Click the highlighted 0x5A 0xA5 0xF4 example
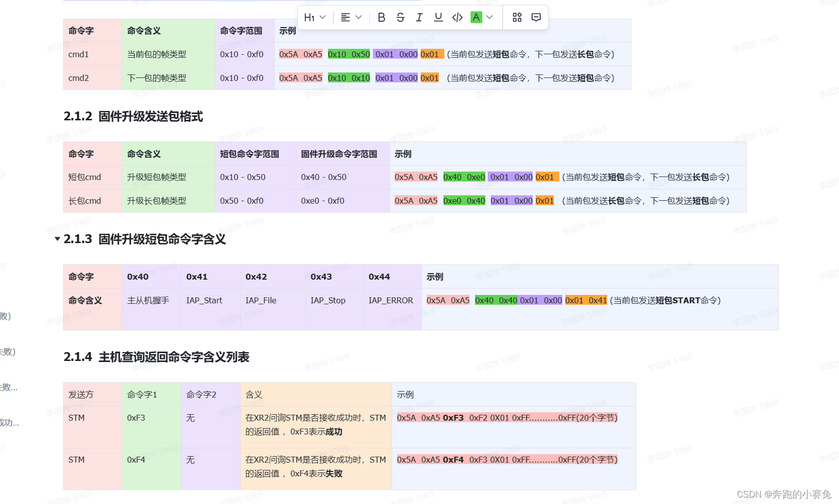 click(x=507, y=460)
